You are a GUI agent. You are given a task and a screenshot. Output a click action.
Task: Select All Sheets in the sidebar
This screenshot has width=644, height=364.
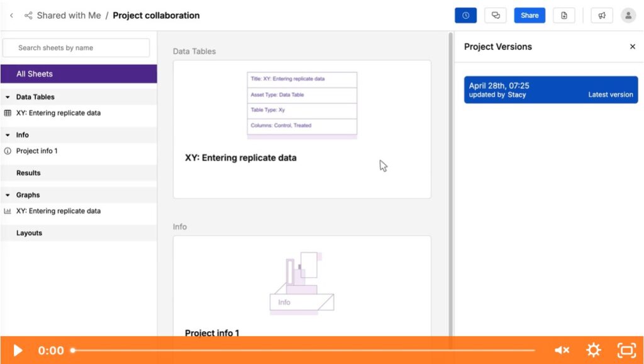(79, 74)
